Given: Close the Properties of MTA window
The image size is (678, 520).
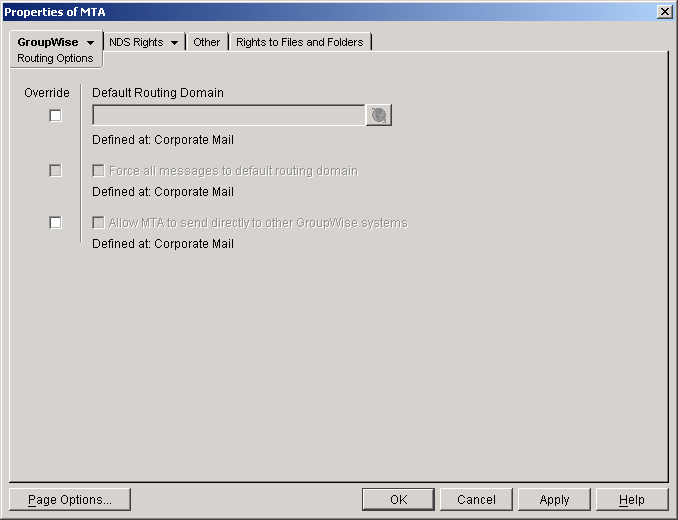Looking at the screenshot, I should [x=665, y=12].
